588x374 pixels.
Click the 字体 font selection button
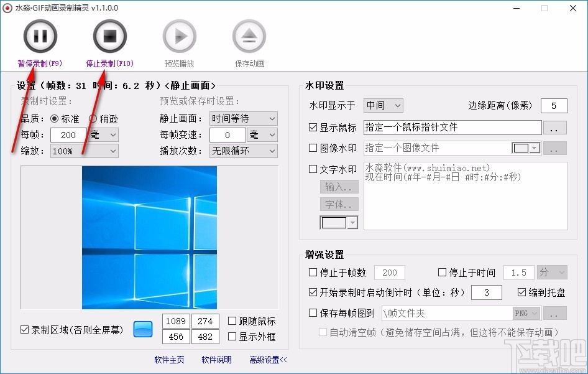click(x=339, y=203)
